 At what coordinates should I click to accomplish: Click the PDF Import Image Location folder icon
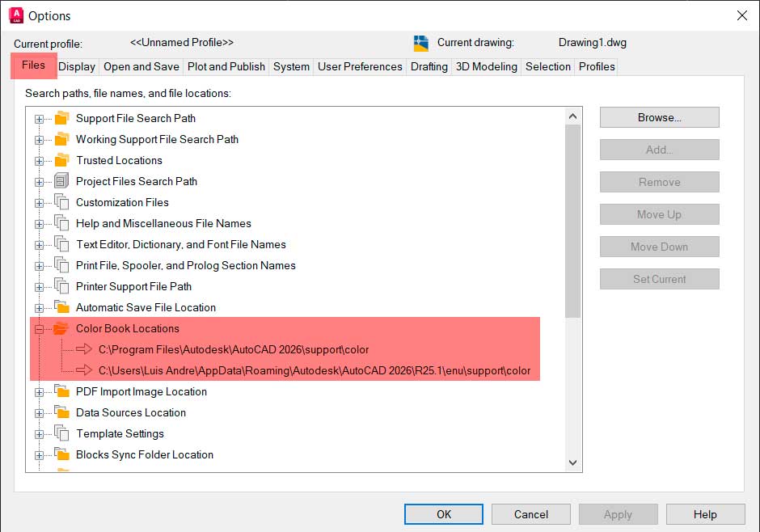61,391
